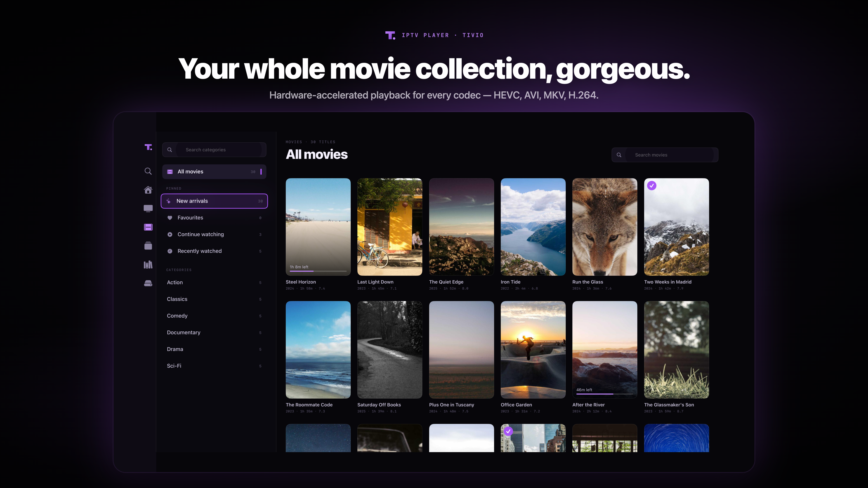Open the Last Light Down poster
This screenshot has width=868, height=488.
tap(389, 227)
